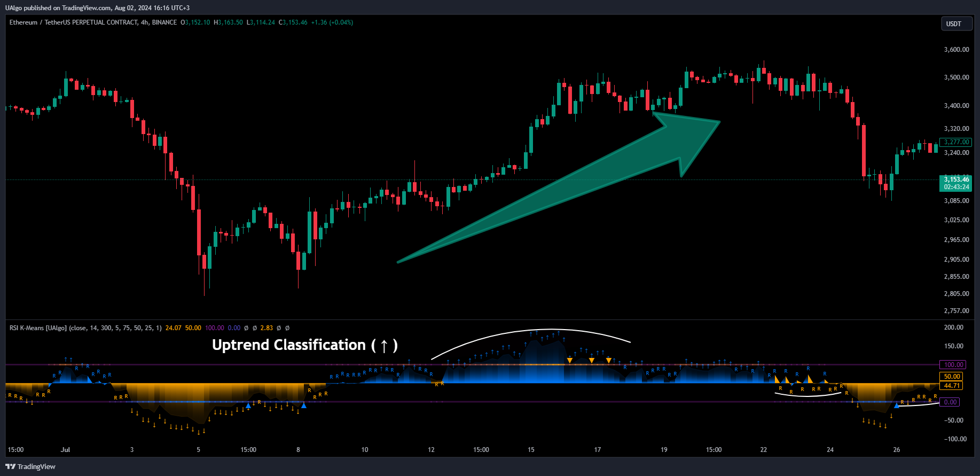Click the 3,025.00 price axis label

[957, 220]
